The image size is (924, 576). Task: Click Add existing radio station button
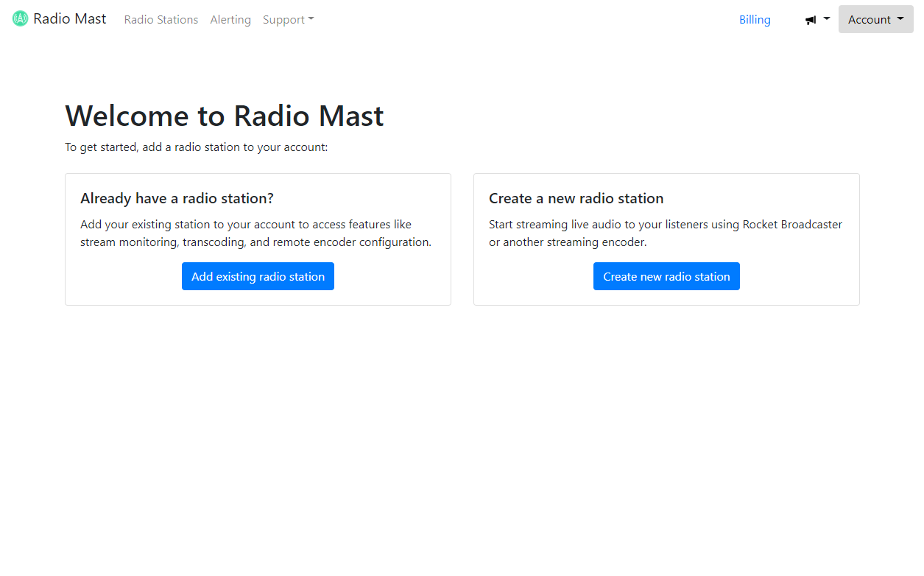tap(258, 276)
